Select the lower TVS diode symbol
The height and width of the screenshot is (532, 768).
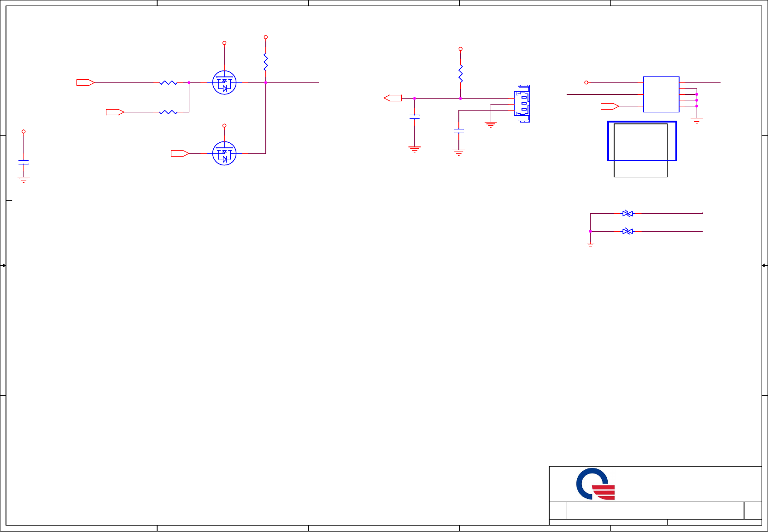point(627,231)
